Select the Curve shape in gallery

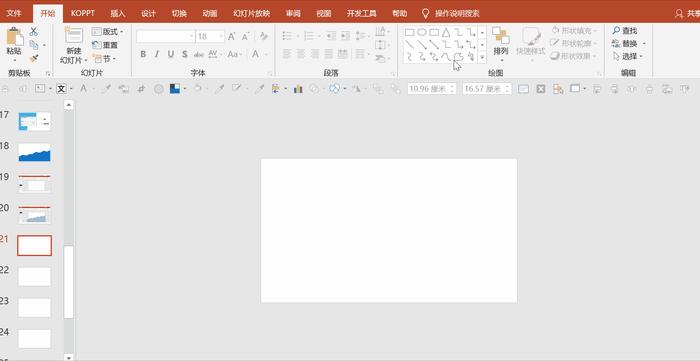tap(446, 57)
